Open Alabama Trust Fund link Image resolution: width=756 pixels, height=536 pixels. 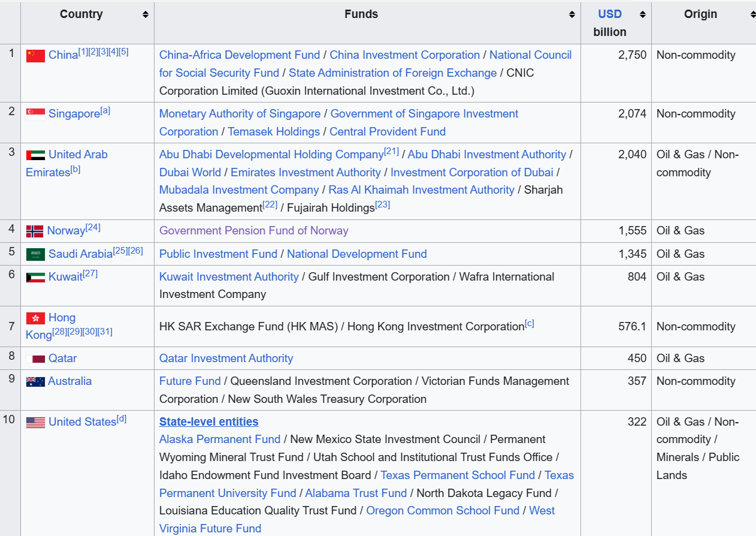tap(356, 493)
